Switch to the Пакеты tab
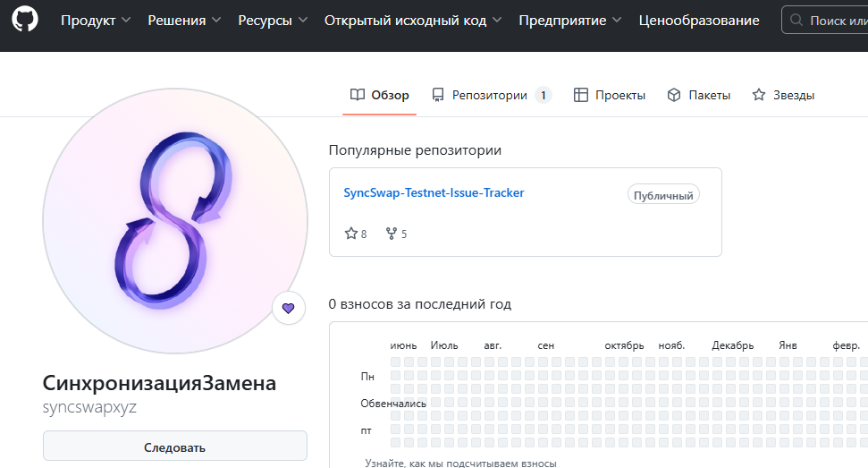868x468 pixels. (699, 95)
